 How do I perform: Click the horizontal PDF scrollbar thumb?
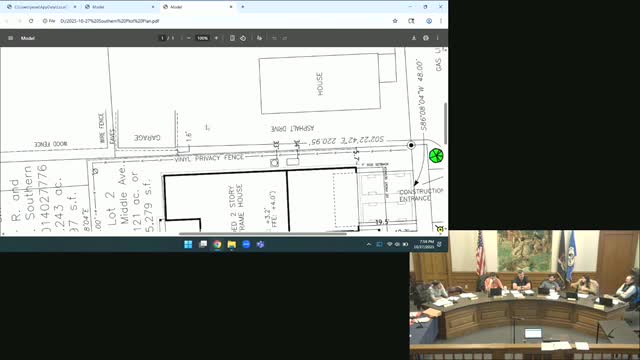(263, 234)
